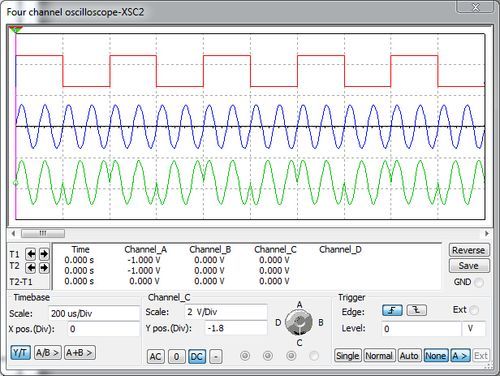Open the A/B > display mode options
500x376 pixels.
point(47,352)
